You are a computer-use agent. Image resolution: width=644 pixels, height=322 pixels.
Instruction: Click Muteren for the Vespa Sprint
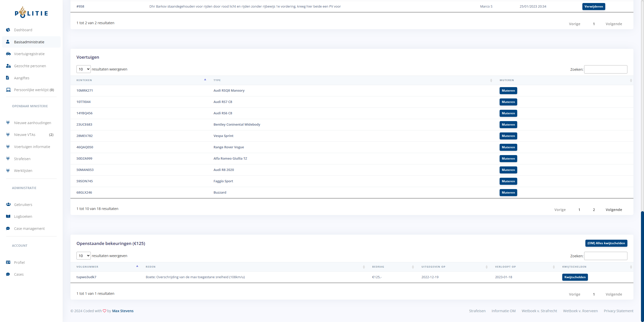click(x=508, y=136)
